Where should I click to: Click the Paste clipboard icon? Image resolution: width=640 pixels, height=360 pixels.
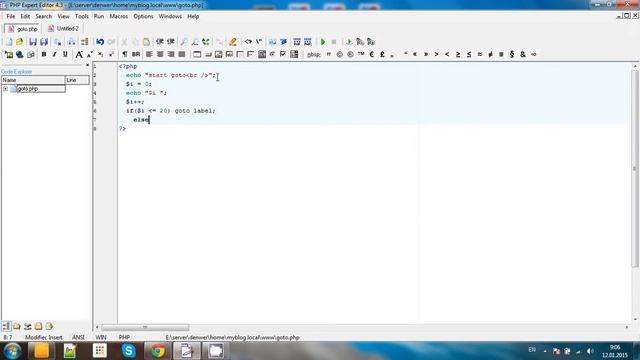click(x=146, y=42)
